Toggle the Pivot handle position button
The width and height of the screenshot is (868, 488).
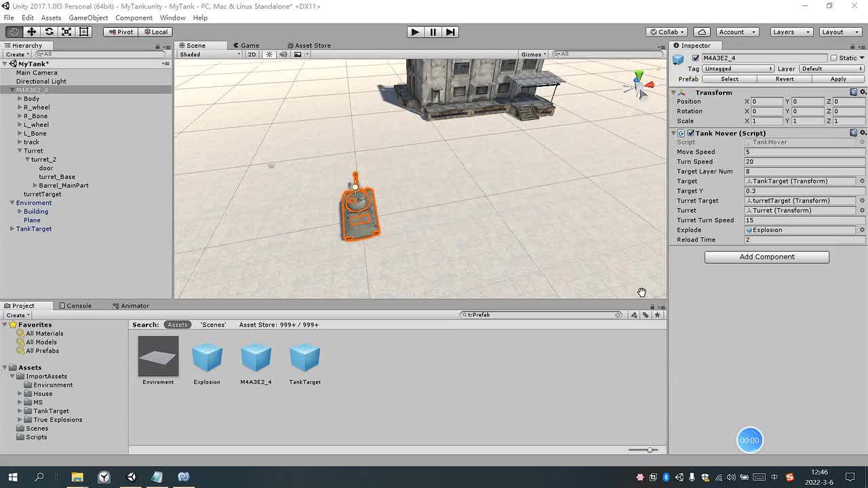click(x=121, y=32)
